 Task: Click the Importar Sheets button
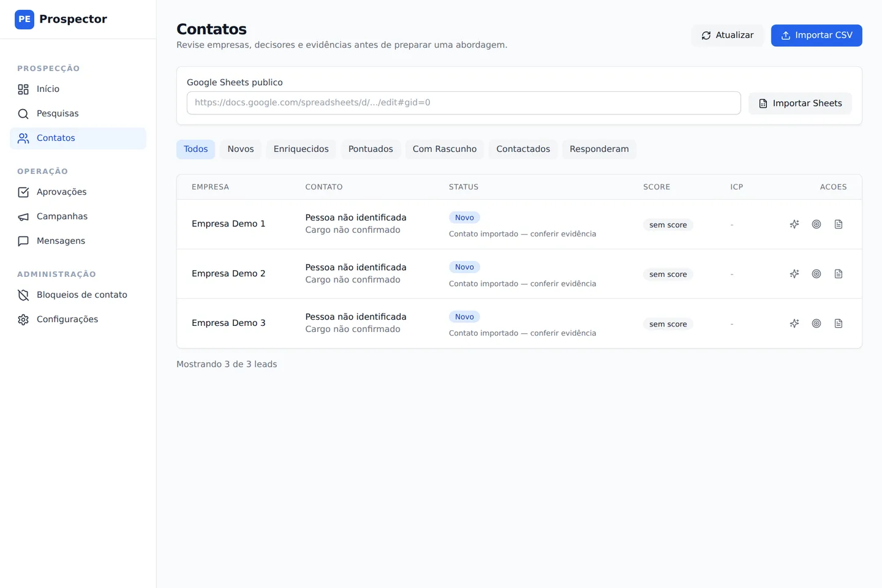coord(800,104)
